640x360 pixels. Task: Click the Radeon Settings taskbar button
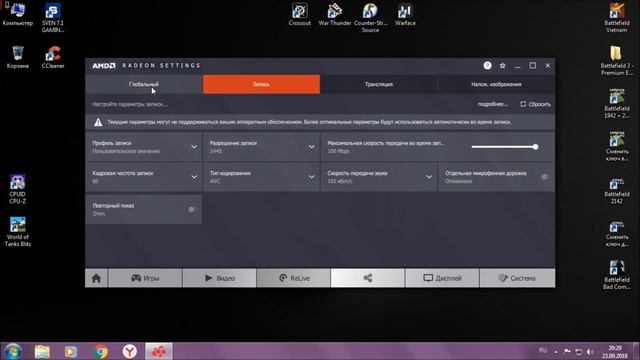click(159, 351)
